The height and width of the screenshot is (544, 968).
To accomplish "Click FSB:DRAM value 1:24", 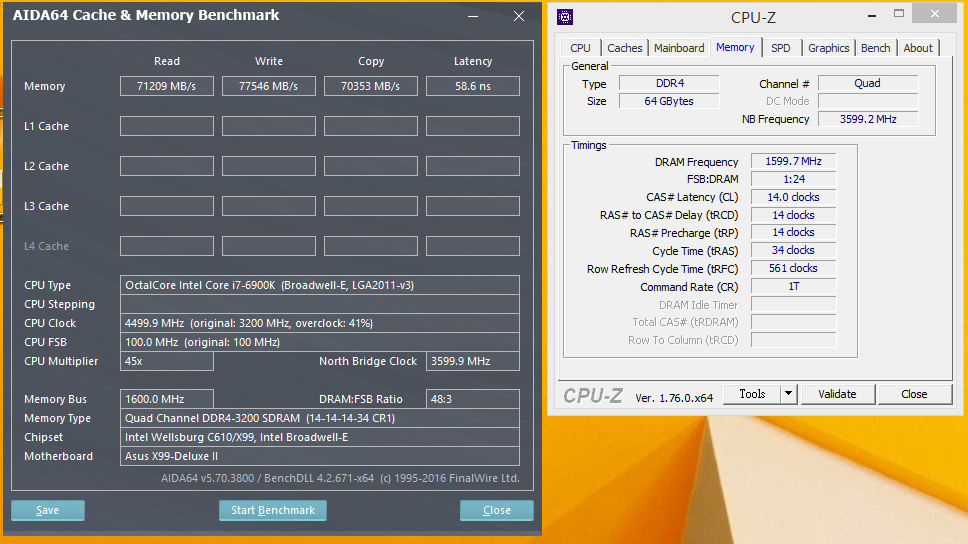I will [793, 179].
